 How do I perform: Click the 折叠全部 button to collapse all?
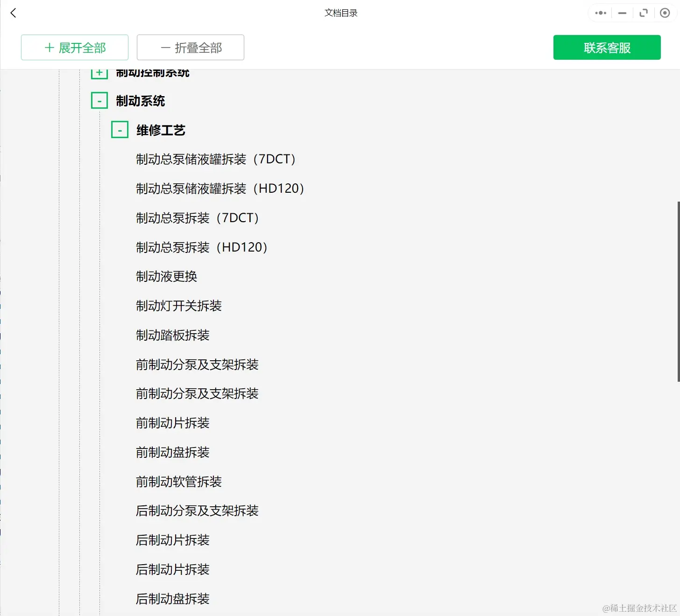(190, 47)
